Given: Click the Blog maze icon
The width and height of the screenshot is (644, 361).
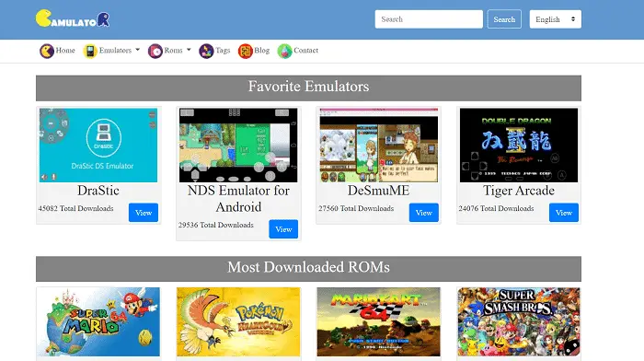Looking at the screenshot, I should [x=246, y=51].
